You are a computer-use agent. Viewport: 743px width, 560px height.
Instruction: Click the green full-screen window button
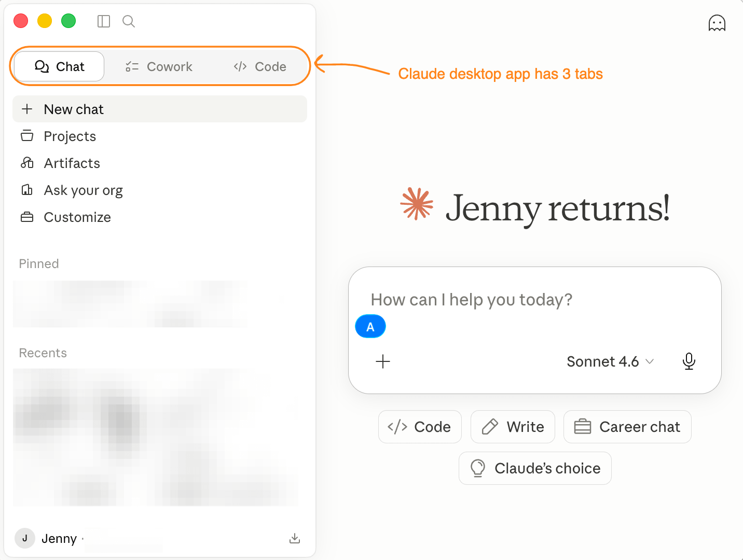tap(68, 21)
